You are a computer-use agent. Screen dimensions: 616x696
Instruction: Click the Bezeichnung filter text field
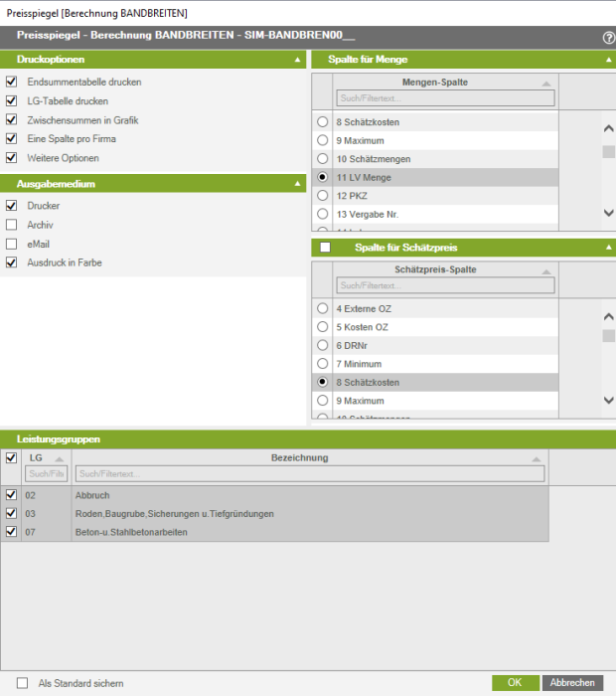[x=310, y=474]
